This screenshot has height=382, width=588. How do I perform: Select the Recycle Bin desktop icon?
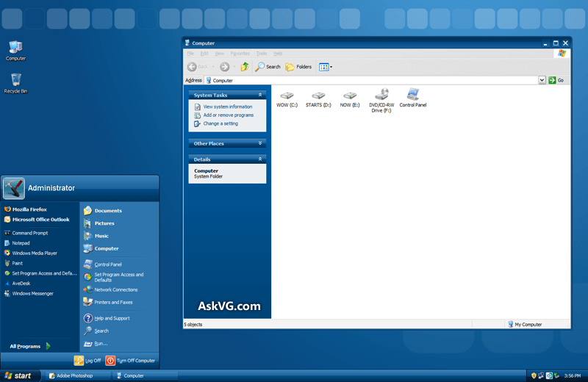15,83
